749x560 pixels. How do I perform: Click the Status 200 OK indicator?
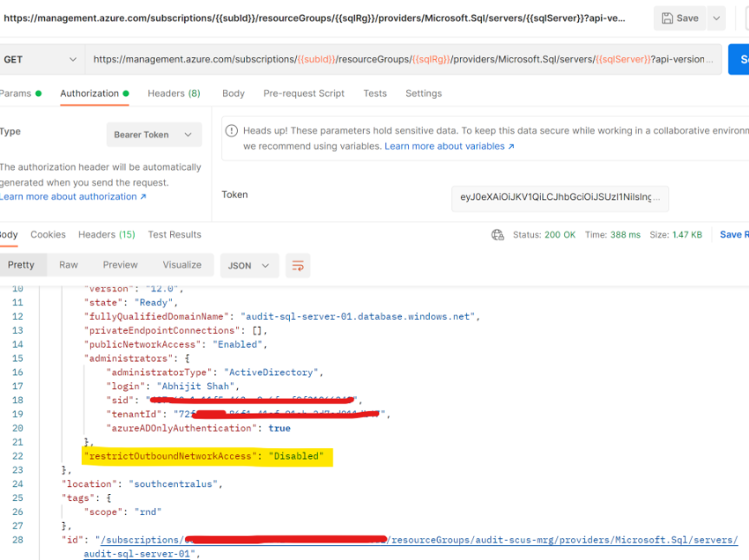[x=544, y=234]
